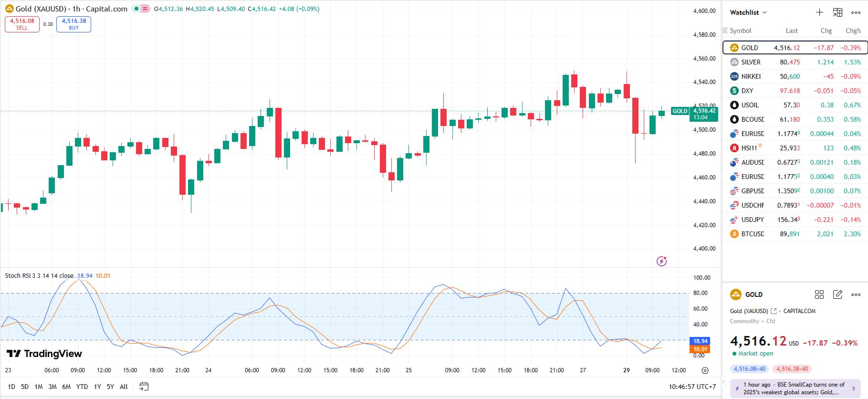The height and width of the screenshot is (399, 868).
Task: Switch to the YTD range
Action: [82, 387]
